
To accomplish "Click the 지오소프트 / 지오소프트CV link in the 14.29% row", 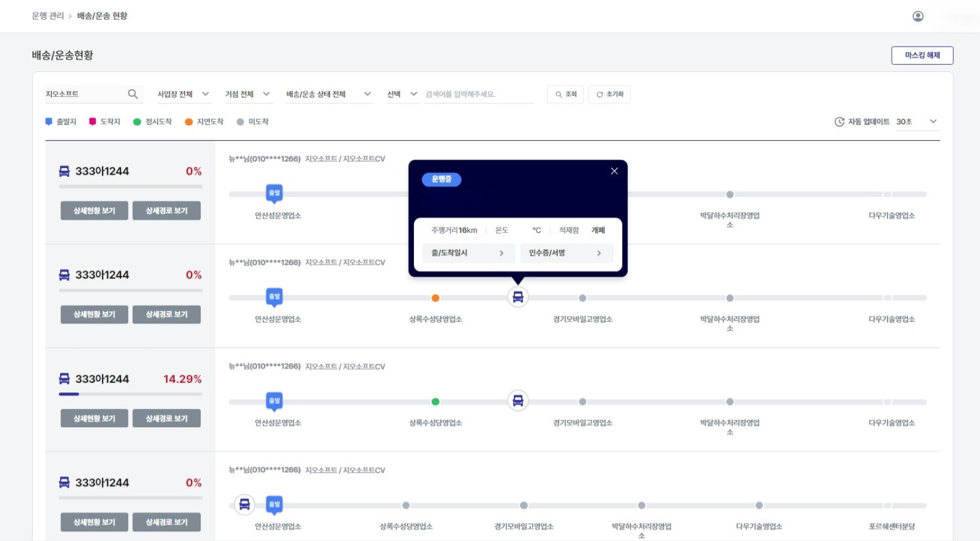I will (x=345, y=366).
